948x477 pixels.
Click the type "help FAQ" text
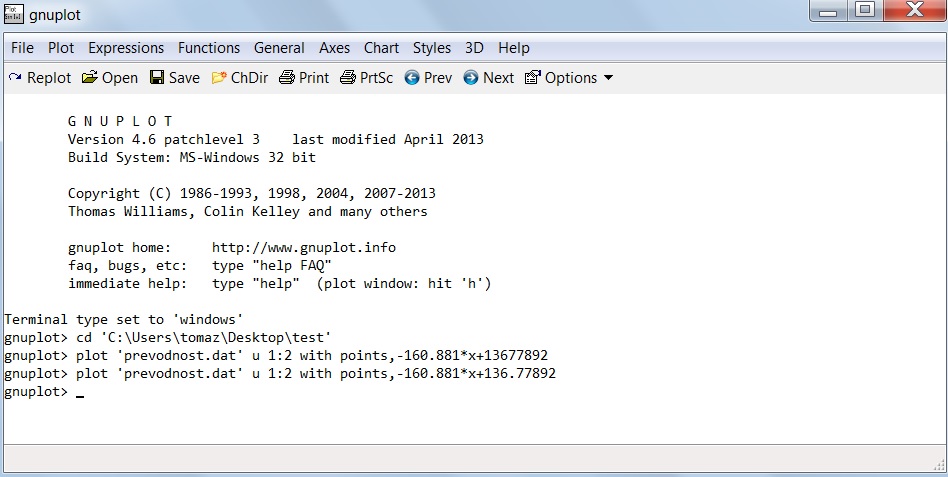(x=271, y=266)
